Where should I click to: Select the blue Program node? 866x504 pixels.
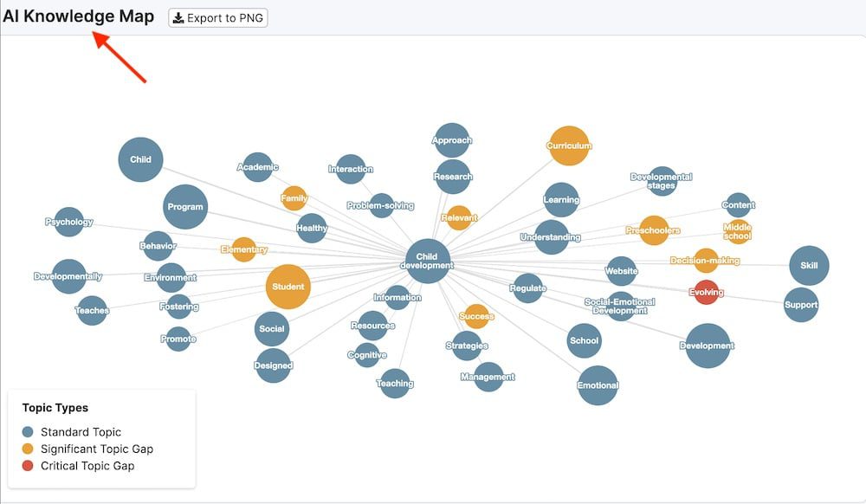(x=185, y=207)
